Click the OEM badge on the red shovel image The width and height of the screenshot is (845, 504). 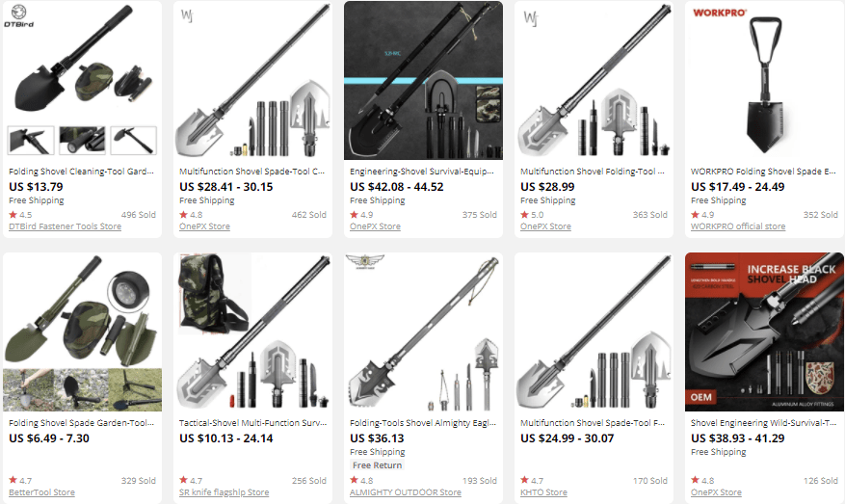click(x=701, y=397)
